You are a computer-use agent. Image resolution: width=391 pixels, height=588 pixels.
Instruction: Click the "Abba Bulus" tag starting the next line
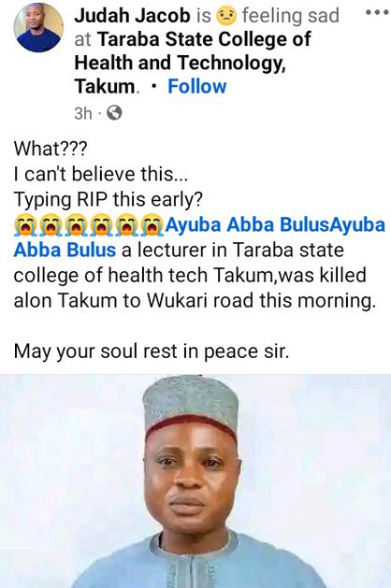click(65, 251)
